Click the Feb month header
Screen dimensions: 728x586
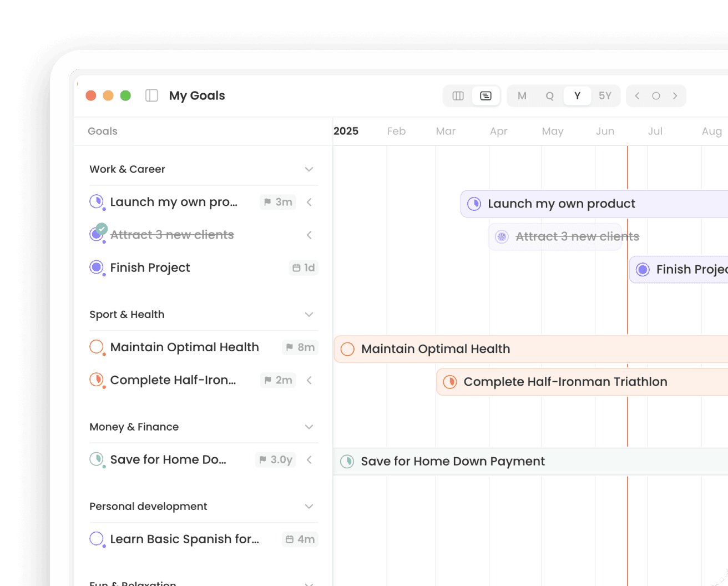pos(396,131)
